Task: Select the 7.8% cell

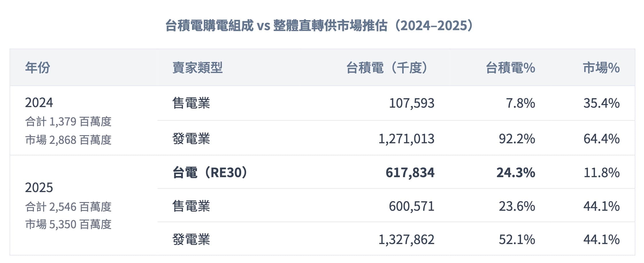Action: pos(520,103)
